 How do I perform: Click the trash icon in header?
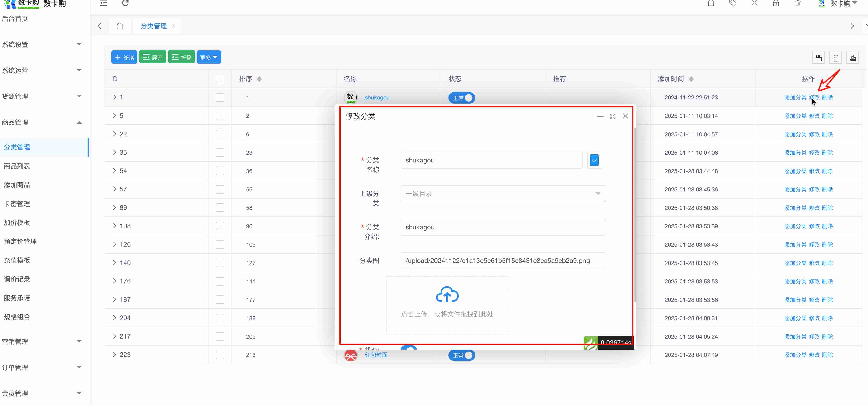pos(798,3)
